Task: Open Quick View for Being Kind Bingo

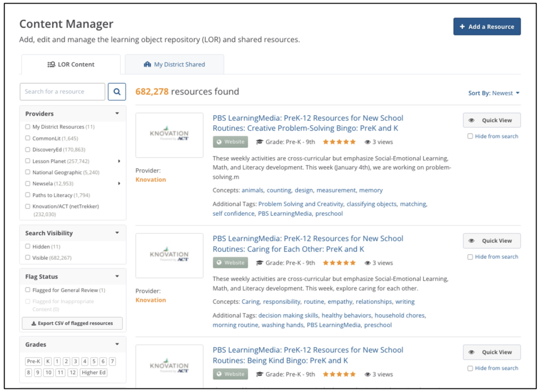Action: (492, 352)
